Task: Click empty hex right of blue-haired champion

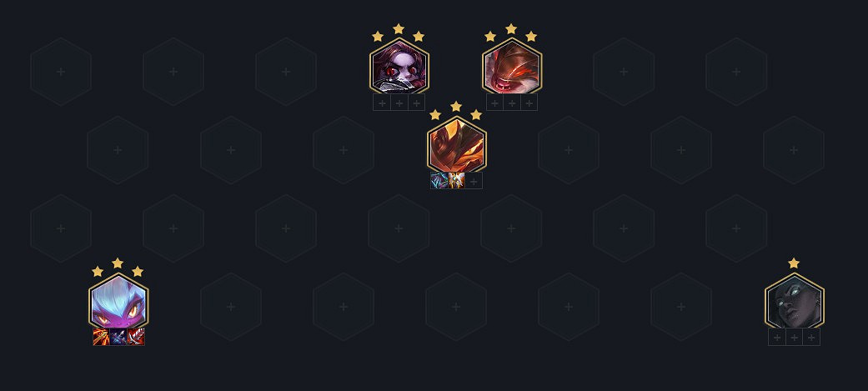Action: click(x=231, y=306)
